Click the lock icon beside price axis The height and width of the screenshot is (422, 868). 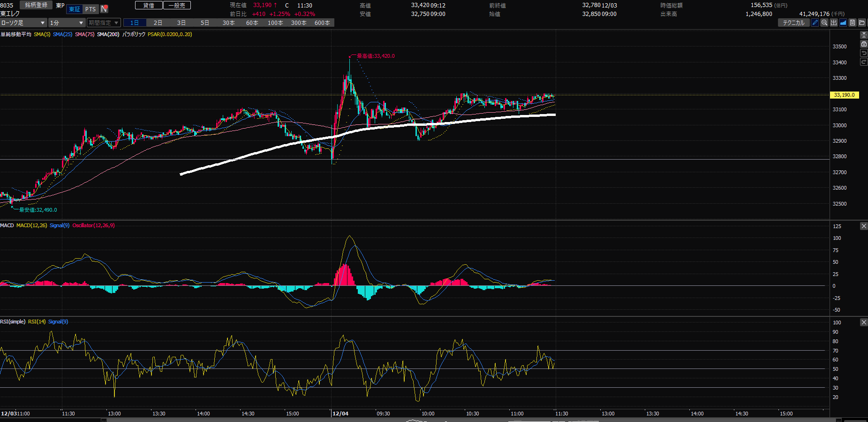click(864, 44)
